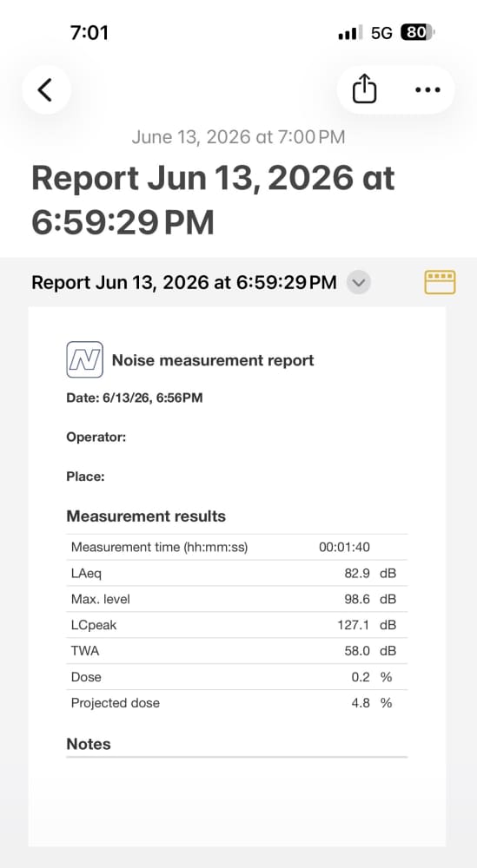477x868 pixels.
Task: Select the LCpeak 127.1 dB row
Action: point(236,625)
